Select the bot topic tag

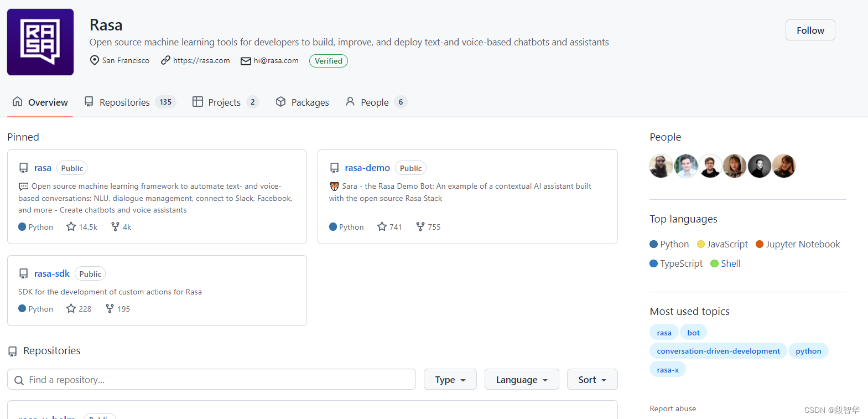tap(693, 333)
